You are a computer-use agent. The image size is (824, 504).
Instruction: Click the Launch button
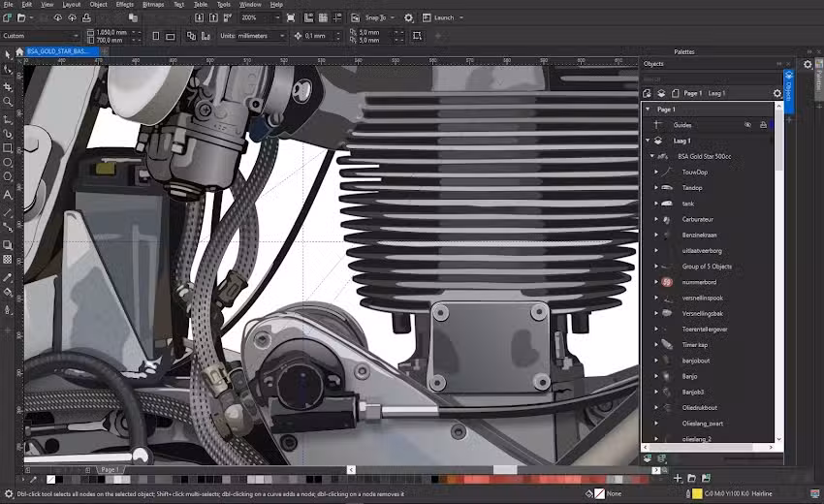pyautogui.click(x=443, y=17)
